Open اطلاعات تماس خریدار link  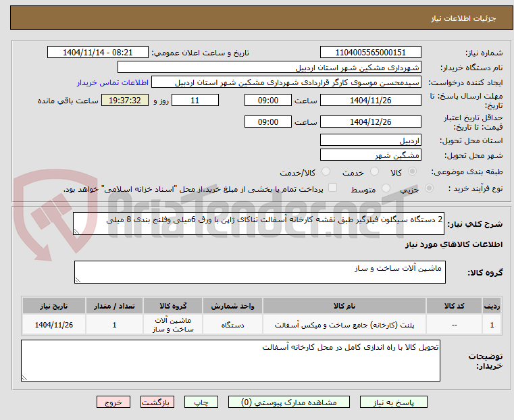click(x=113, y=82)
